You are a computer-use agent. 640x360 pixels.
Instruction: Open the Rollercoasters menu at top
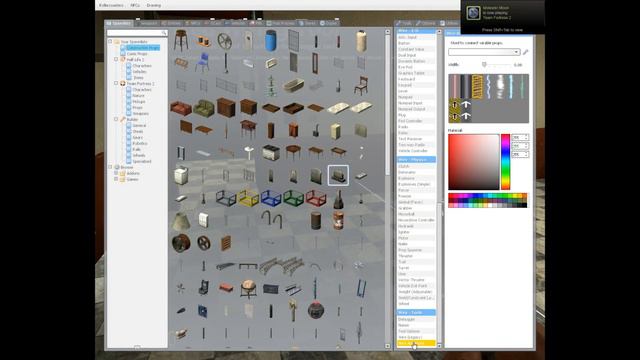(111, 5)
